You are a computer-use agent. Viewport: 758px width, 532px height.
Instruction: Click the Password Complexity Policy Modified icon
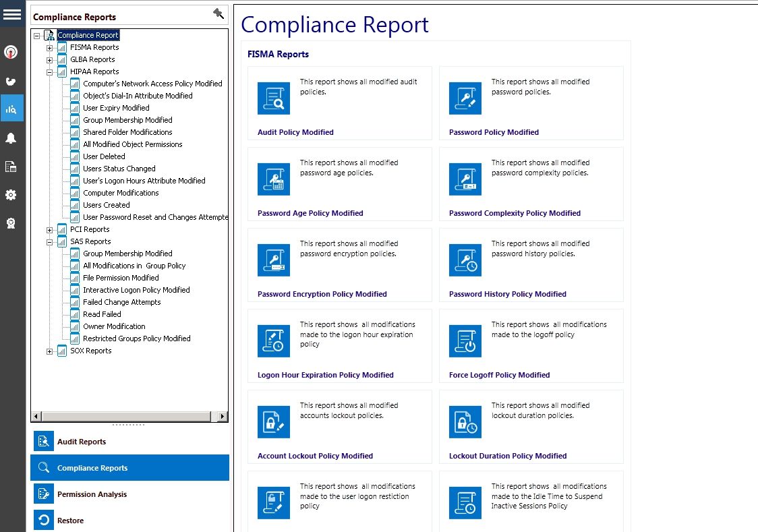tap(465, 179)
